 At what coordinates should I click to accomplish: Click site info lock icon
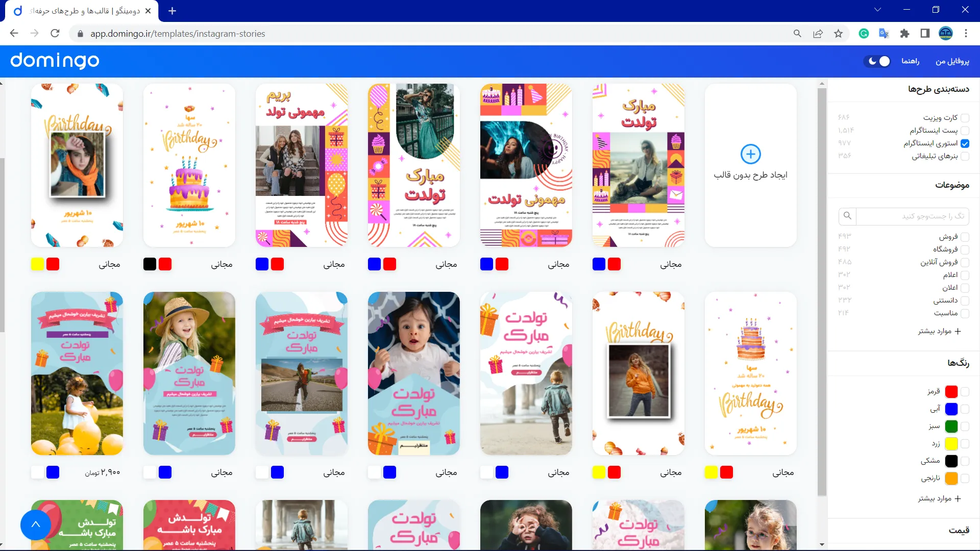pyautogui.click(x=80, y=34)
